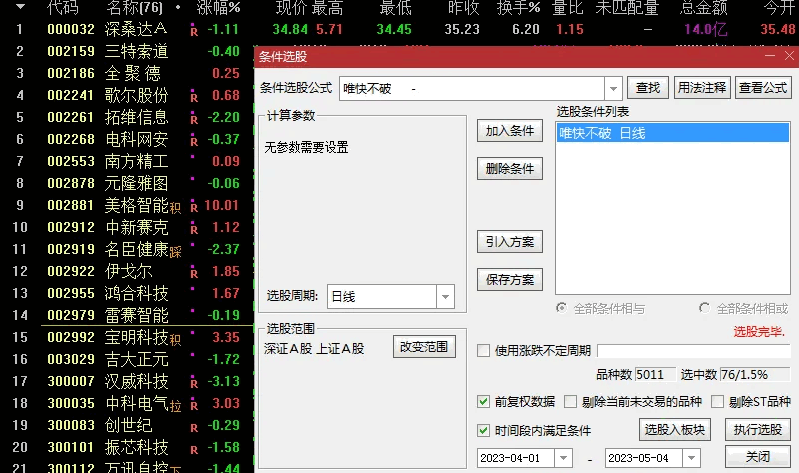Sort by the 换手% column header

(x=518, y=8)
